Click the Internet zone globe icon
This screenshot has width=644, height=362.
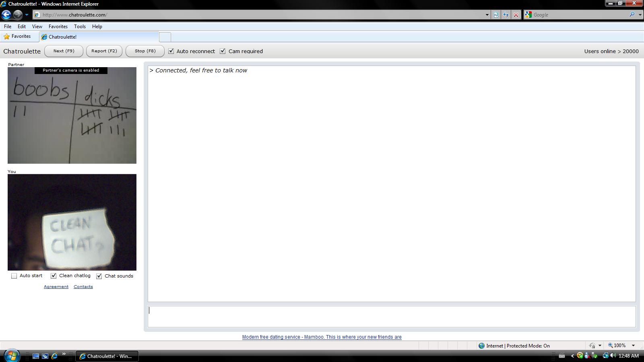click(481, 346)
